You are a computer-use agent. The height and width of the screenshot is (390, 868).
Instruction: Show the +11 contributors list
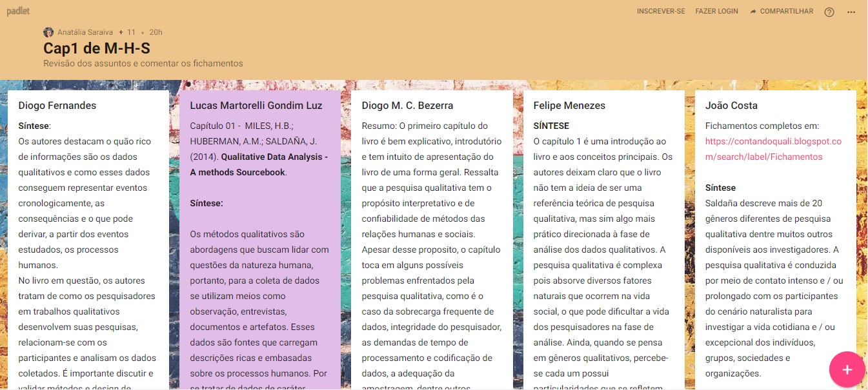pyautogui.click(x=128, y=32)
